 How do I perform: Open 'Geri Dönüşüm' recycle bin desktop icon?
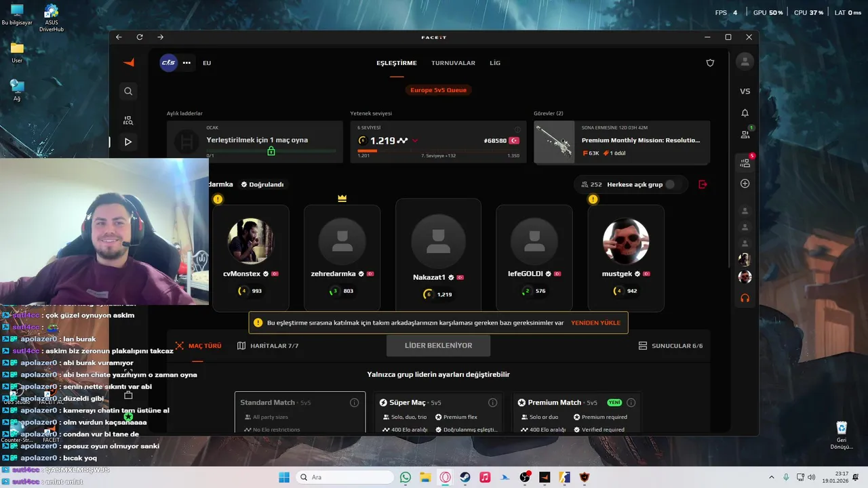[842, 435]
